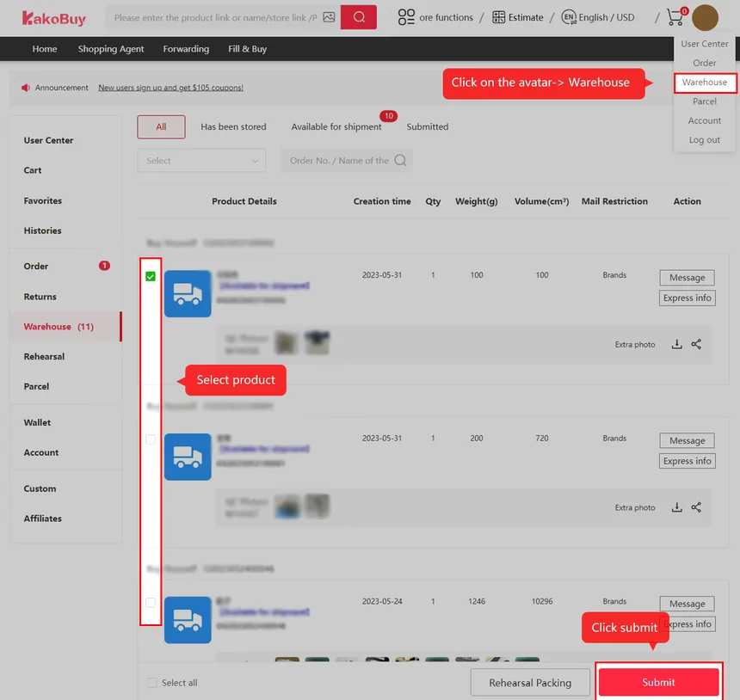Open second QC photo thumbnail of weight 200 item
The image size is (740, 700).
tap(318, 507)
